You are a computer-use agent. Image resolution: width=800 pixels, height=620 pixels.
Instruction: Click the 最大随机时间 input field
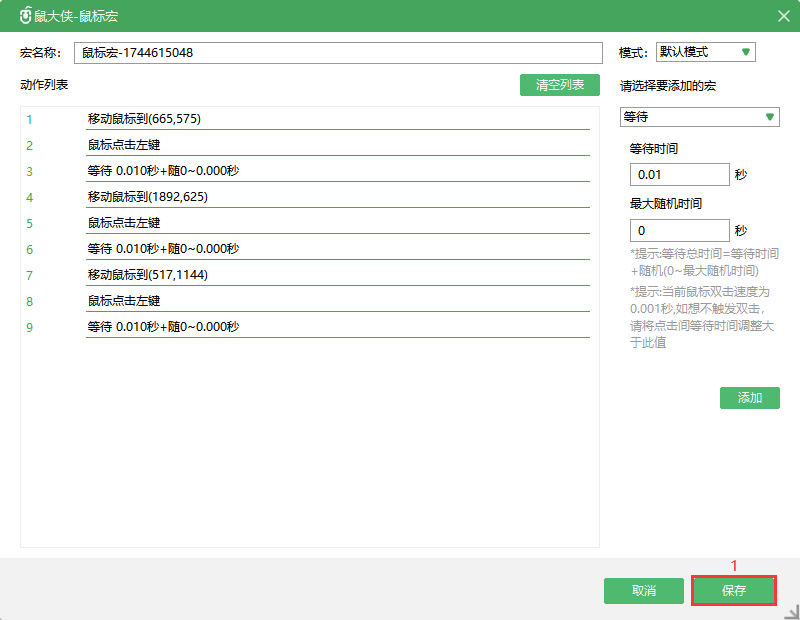pyautogui.click(x=679, y=230)
